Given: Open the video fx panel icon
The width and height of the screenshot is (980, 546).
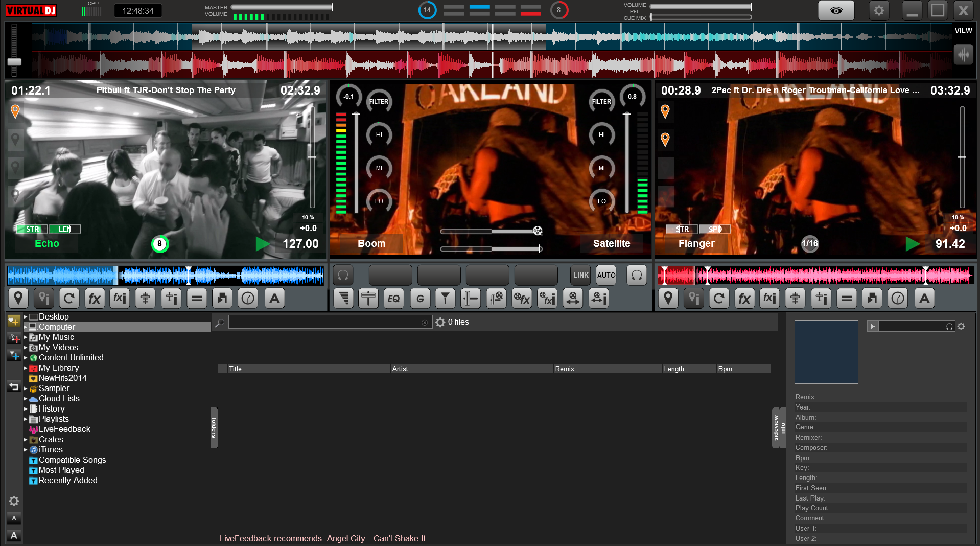Looking at the screenshot, I should [x=522, y=299].
